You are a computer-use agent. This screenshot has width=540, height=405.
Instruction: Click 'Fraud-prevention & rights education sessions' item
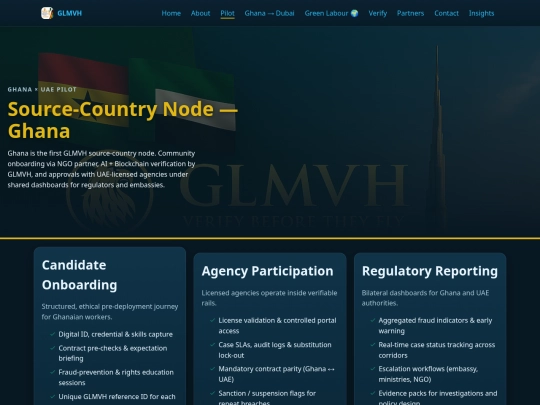coord(116,377)
